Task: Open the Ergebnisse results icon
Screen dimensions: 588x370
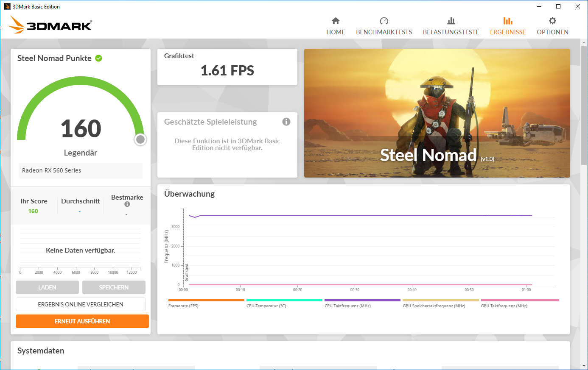Action: coord(508,21)
